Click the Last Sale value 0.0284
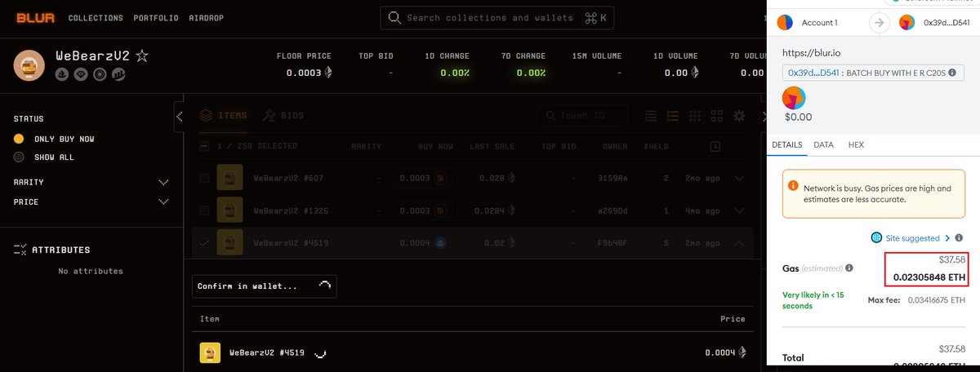Viewport: 980px width, 372px height. (492, 211)
